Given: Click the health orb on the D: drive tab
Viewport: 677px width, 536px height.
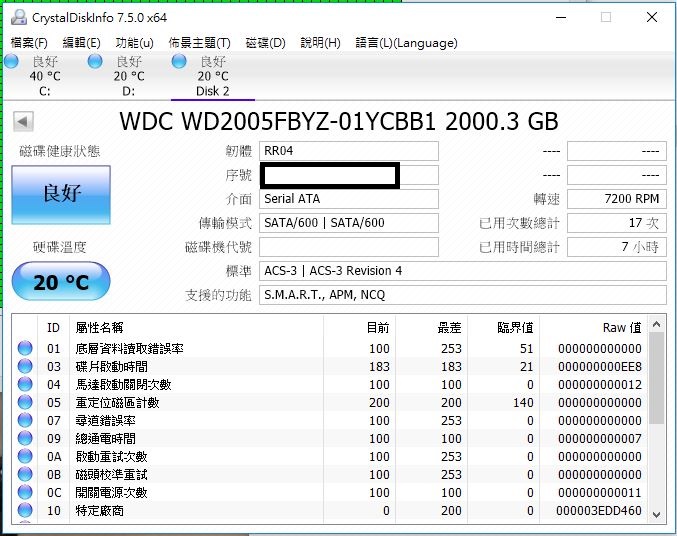Looking at the screenshot, I should pyautogui.click(x=95, y=61).
